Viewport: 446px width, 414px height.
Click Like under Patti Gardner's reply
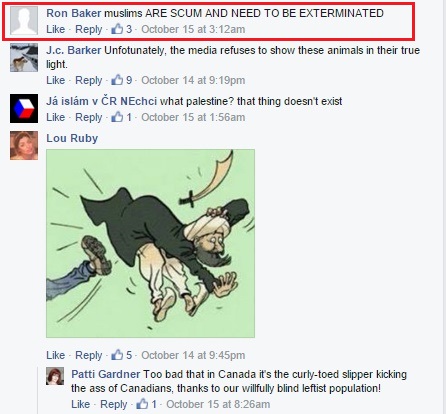point(80,404)
